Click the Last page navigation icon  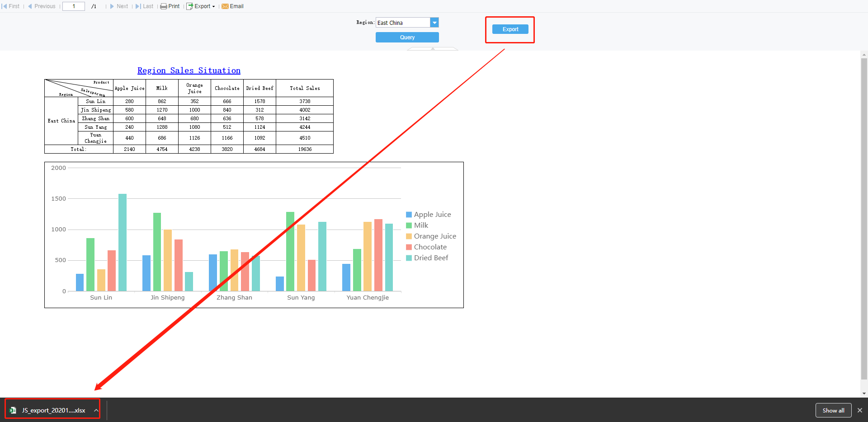pos(137,6)
